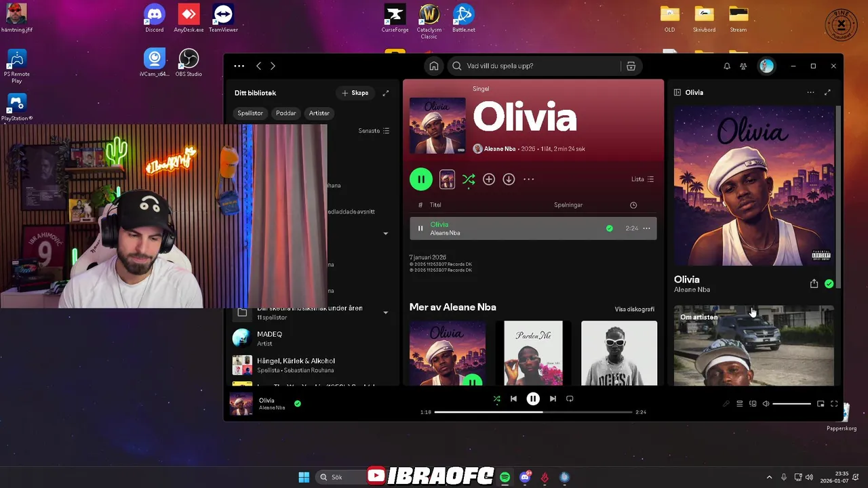Download the Olivia single

[509, 179]
